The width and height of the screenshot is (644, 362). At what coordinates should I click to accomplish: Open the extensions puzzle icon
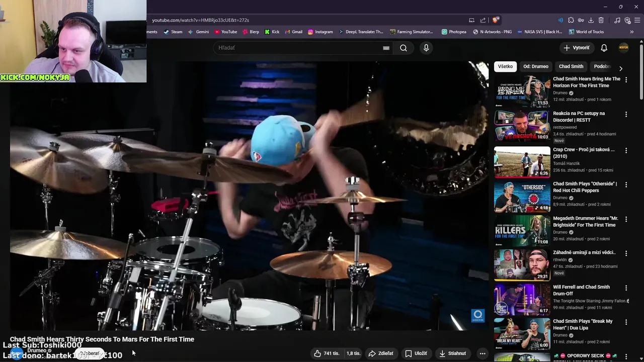[571, 20]
